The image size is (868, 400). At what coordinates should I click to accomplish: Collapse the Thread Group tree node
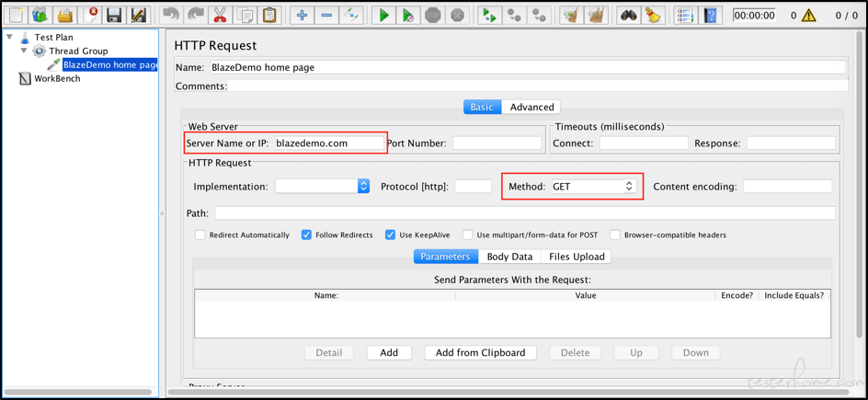point(25,51)
